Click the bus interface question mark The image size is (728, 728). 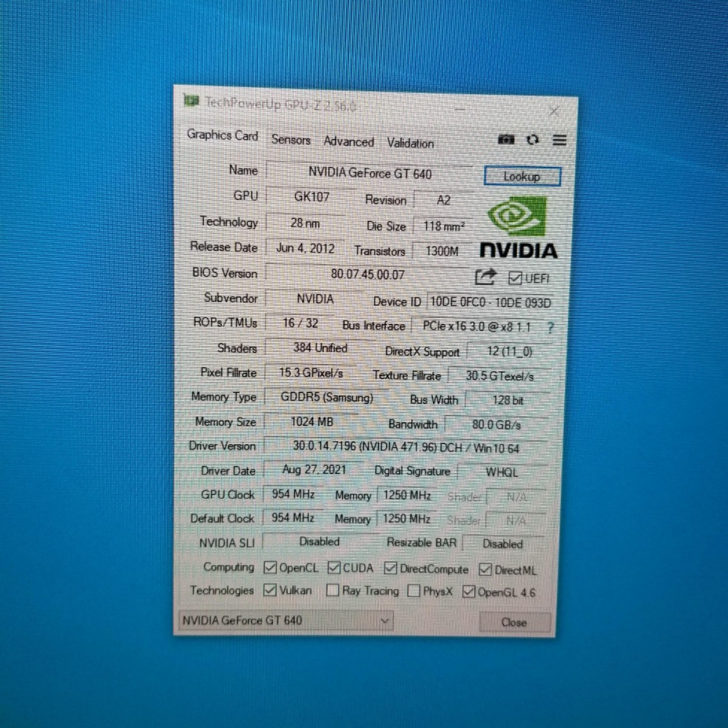(550, 328)
